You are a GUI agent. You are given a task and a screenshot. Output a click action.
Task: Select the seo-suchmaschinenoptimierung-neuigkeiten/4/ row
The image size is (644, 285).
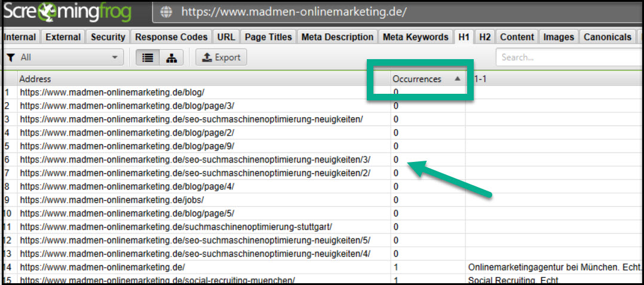coord(195,253)
